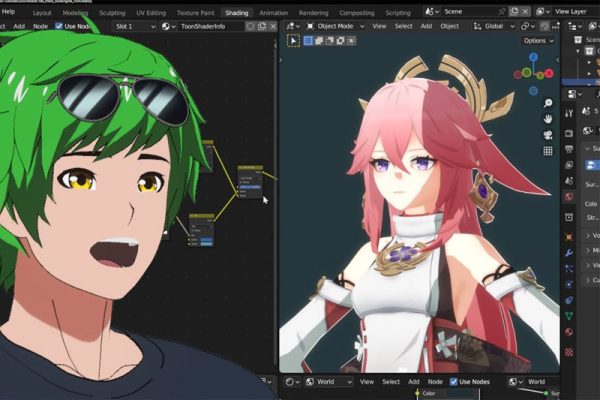Open the viewport Options dropdown
The image size is (600, 400).
coord(538,41)
